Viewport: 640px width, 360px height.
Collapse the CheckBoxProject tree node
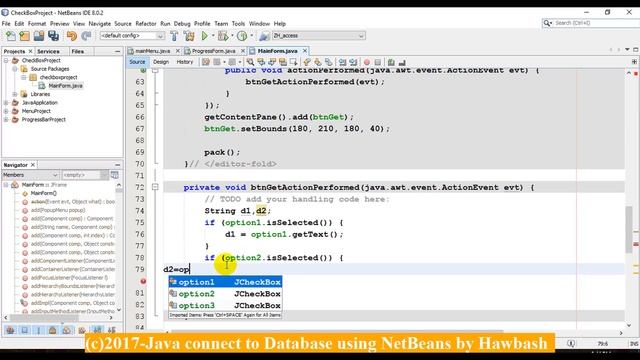click(6, 60)
